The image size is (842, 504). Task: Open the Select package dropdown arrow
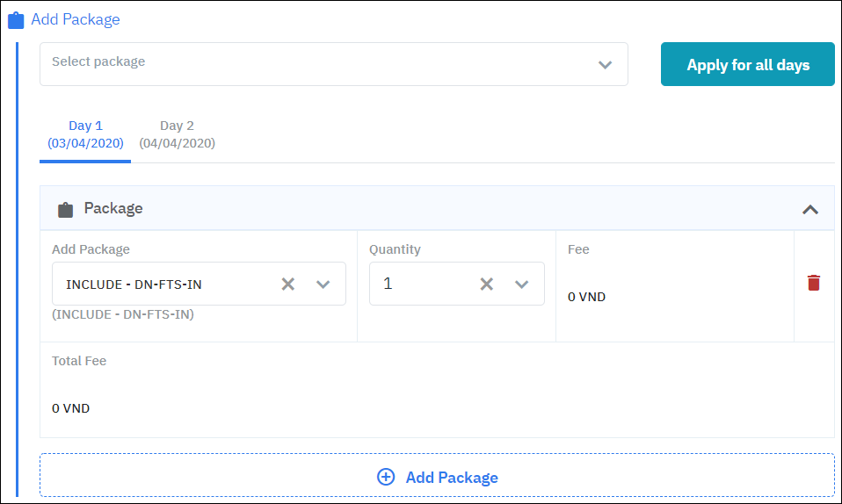(x=605, y=64)
